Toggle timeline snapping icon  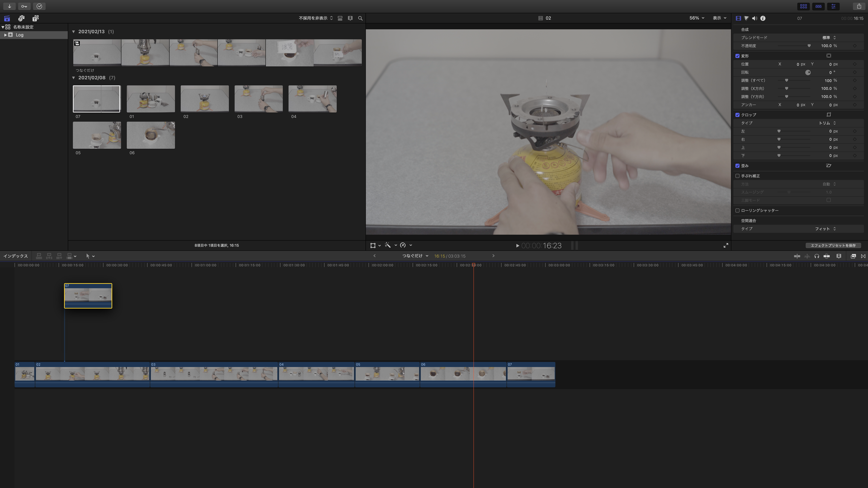pos(827,256)
